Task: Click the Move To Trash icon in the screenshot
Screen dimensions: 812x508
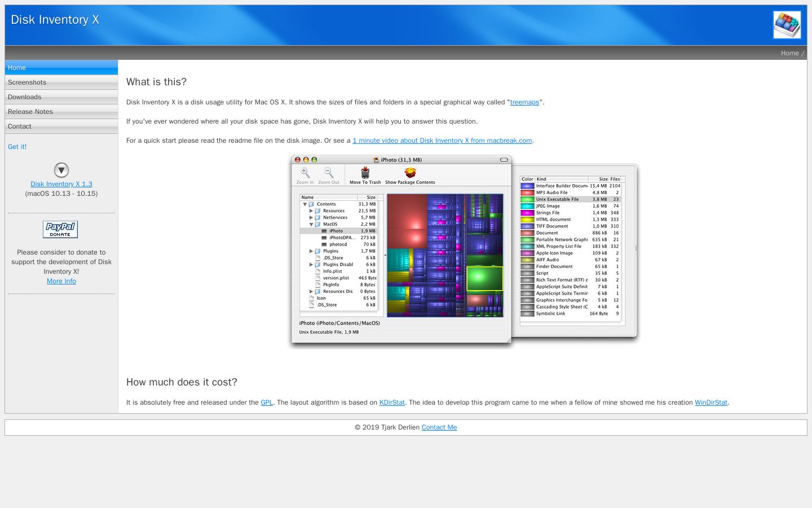Action: [x=365, y=172]
